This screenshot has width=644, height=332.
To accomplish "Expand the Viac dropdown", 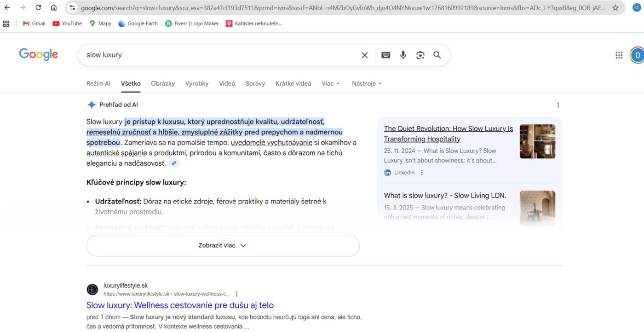I will 330,83.
